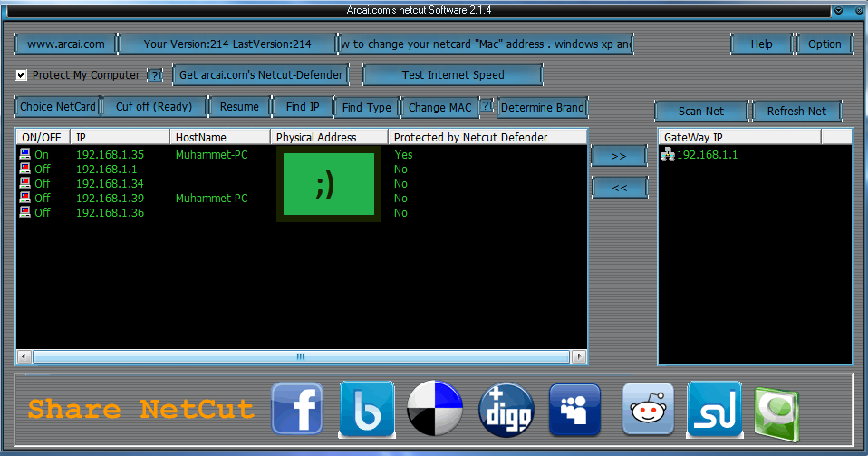Share NetCut on StumbleUpon

point(714,410)
